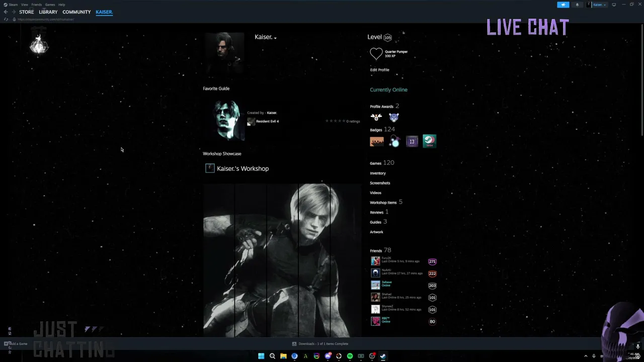The width and height of the screenshot is (644, 362).
Task: Open the level 203 friend's avatar
Action: click(x=375, y=286)
